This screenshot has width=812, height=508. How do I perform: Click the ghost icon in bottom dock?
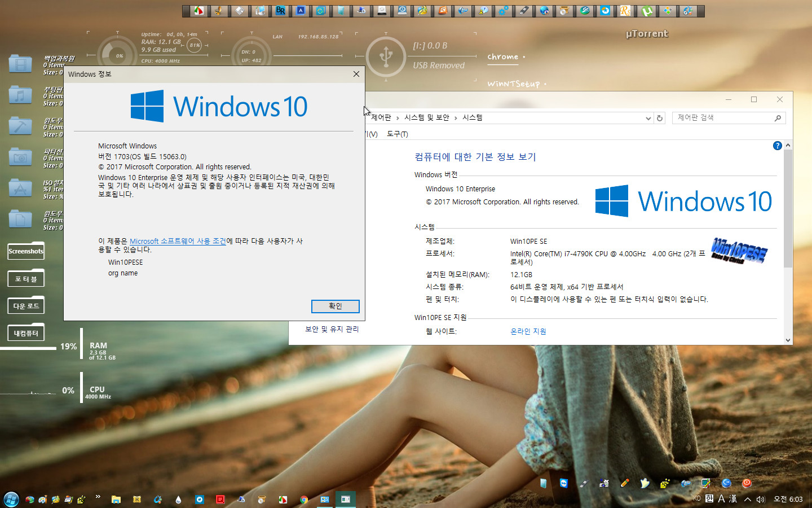[x=645, y=483]
